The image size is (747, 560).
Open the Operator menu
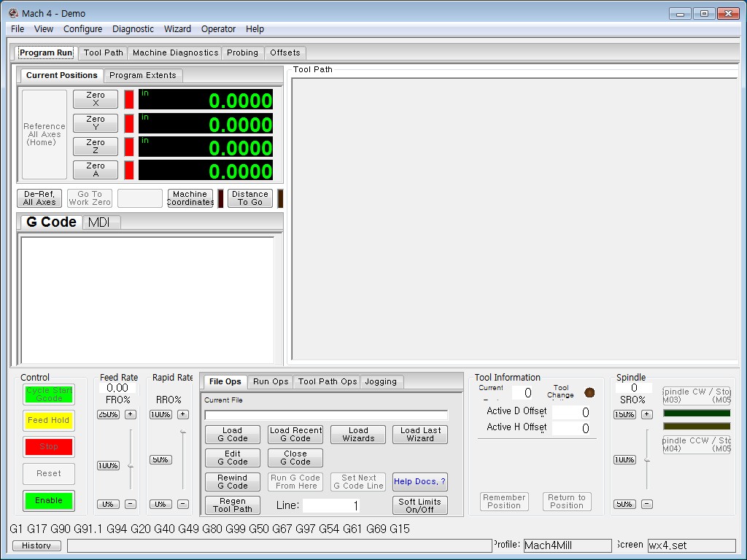[218, 29]
